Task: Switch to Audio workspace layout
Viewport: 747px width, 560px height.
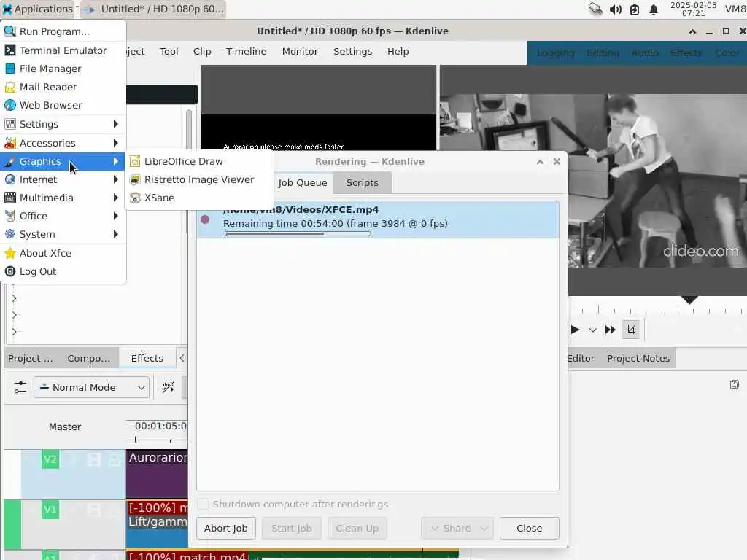Action: click(645, 52)
